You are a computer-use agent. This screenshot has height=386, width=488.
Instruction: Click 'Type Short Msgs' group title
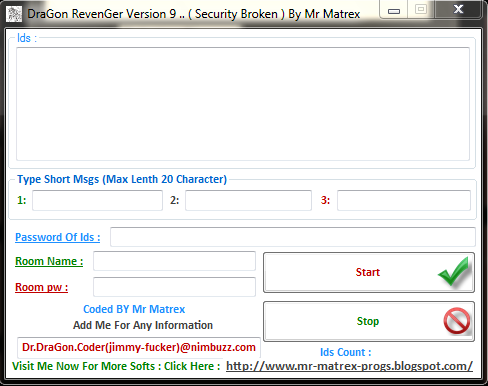point(122,179)
